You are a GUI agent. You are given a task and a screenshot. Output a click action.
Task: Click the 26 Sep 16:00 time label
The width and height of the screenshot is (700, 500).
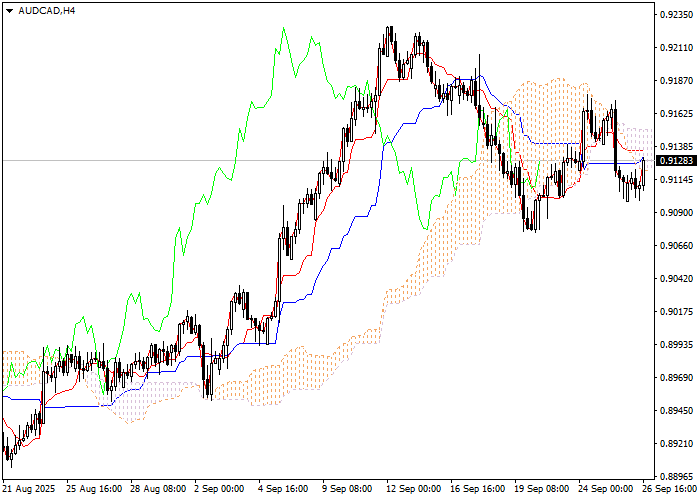tap(671, 489)
